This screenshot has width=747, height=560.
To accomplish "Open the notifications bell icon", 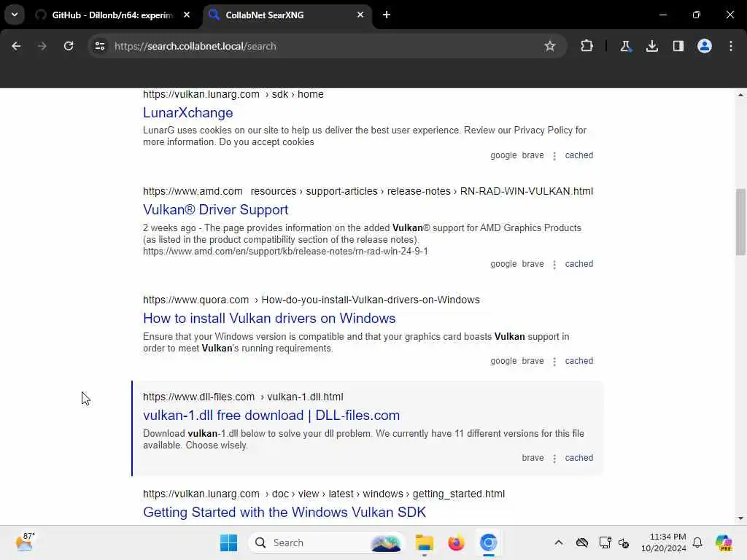I will tap(697, 542).
